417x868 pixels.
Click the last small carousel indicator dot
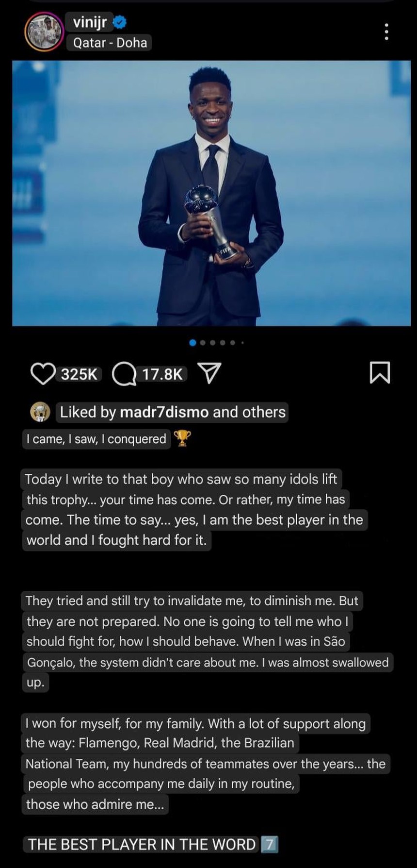[242, 343]
